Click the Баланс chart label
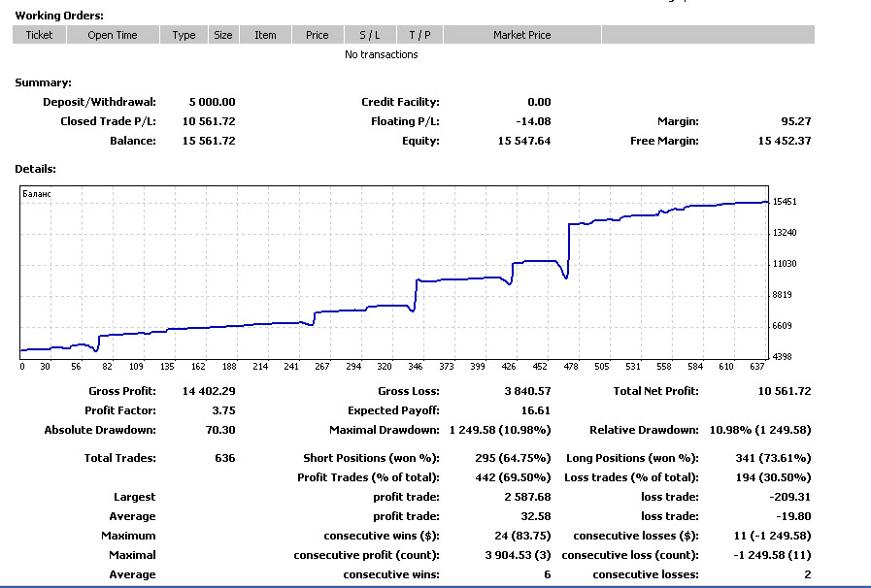871x588 pixels. click(x=37, y=194)
